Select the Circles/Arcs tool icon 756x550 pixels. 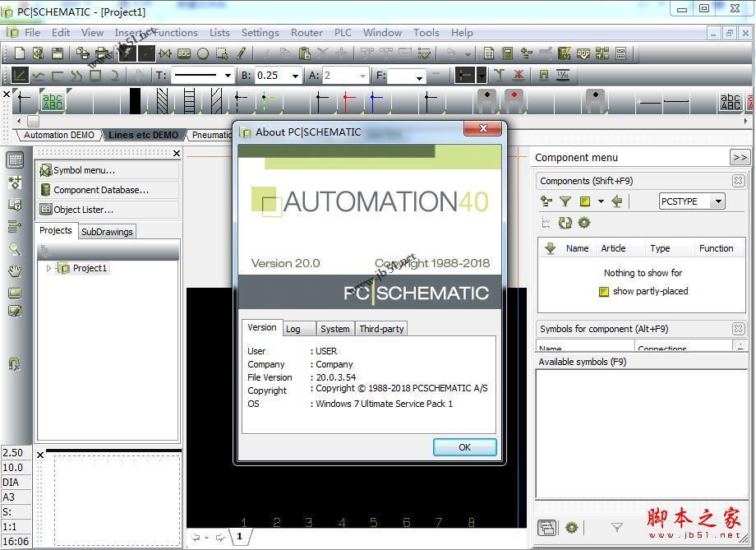click(203, 53)
